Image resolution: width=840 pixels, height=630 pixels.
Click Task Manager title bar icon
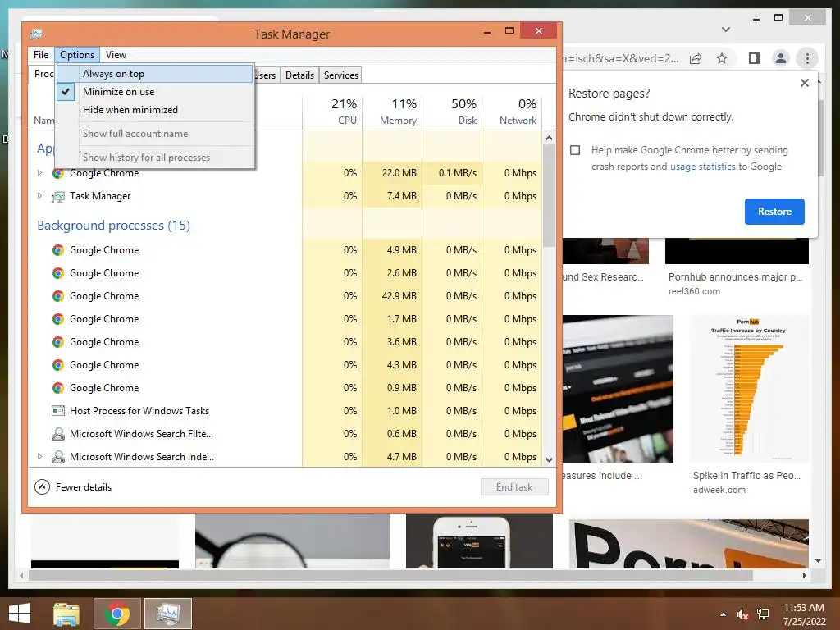36,34
